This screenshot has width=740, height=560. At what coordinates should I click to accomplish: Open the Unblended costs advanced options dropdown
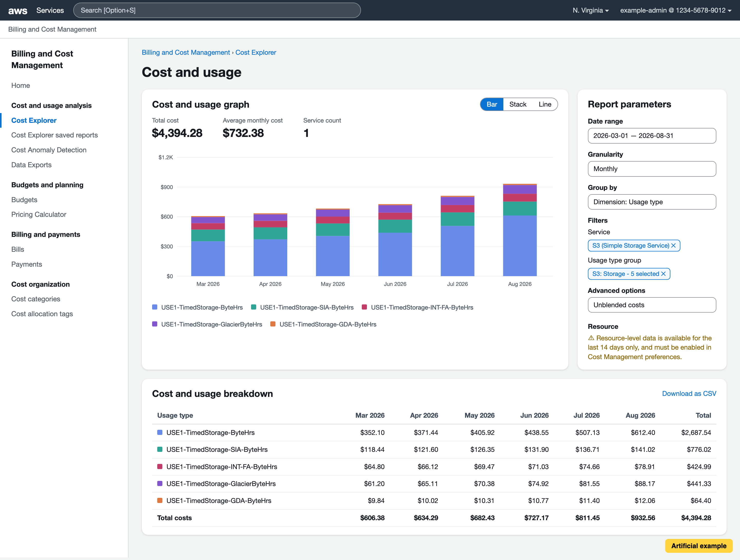click(652, 305)
